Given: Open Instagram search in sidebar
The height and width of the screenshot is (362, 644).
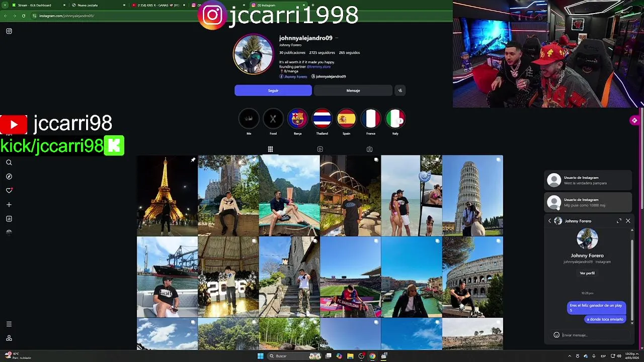Looking at the screenshot, I should pos(9,162).
